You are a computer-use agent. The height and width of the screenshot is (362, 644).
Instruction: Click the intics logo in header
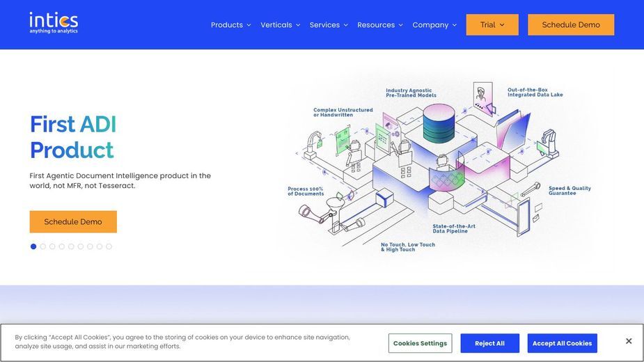click(54, 23)
